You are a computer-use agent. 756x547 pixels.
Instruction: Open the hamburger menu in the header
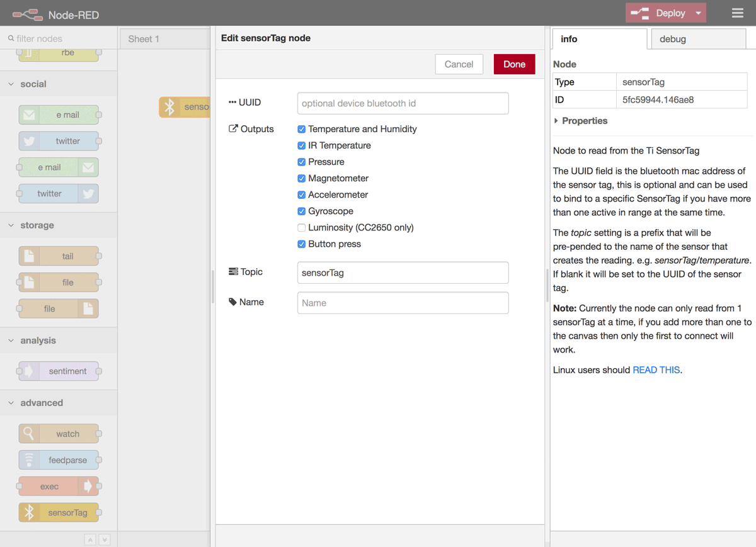click(x=738, y=13)
